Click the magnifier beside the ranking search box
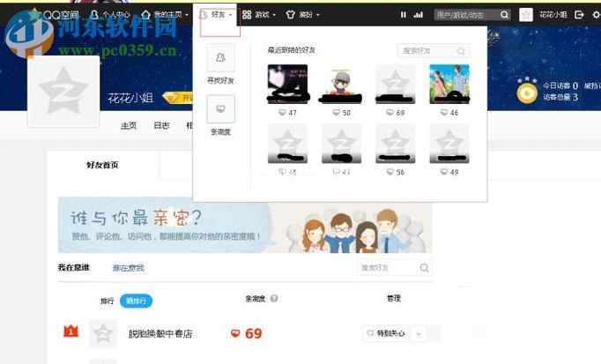The width and height of the screenshot is (601, 364). click(x=424, y=267)
